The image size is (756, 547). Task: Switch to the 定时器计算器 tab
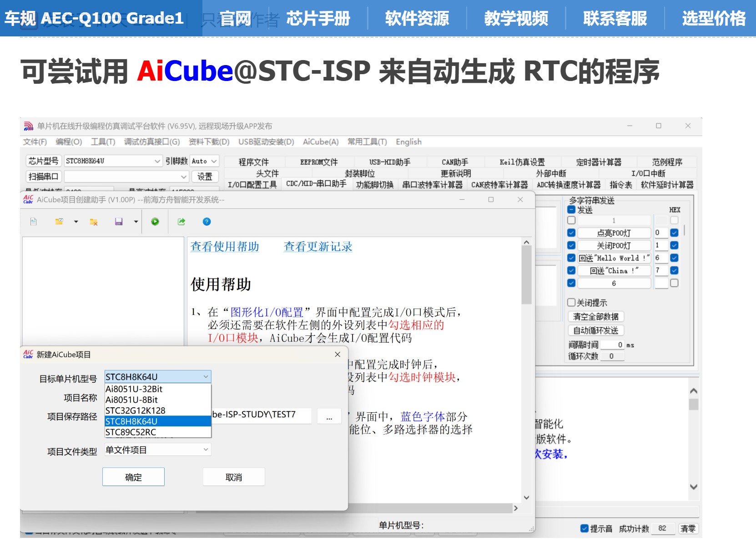click(599, 162)
